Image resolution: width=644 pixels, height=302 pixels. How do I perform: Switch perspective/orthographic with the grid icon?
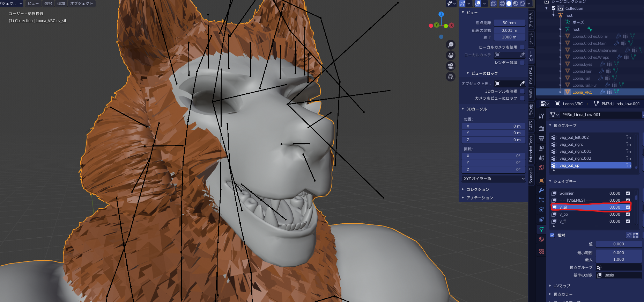point(451,77)
